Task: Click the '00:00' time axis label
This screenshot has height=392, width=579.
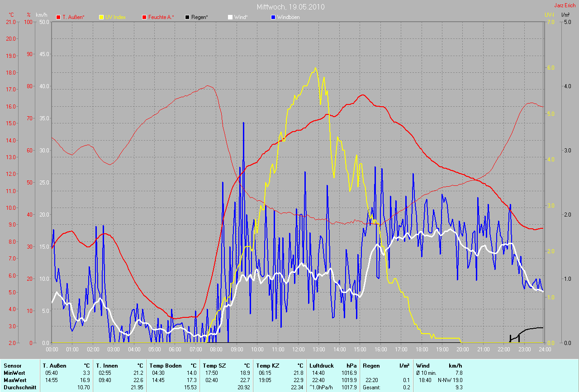Action: pos(52,349)
